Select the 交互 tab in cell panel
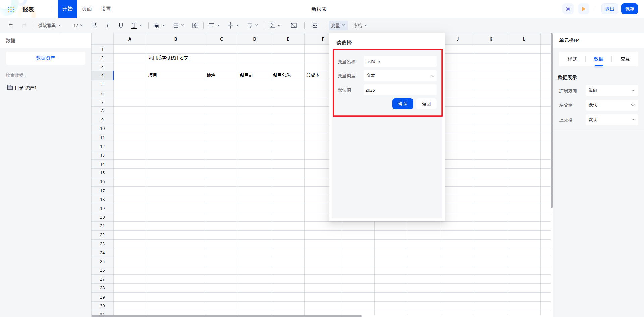Viewport: 644px width, 317px height. [x=625, y=59]
